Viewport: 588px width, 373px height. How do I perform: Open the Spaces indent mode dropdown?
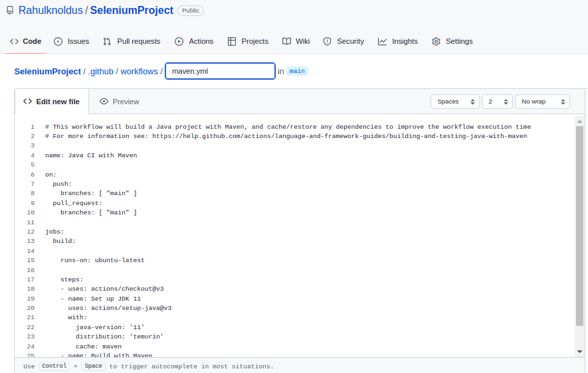pyautogui.click(x=455, y=102)
